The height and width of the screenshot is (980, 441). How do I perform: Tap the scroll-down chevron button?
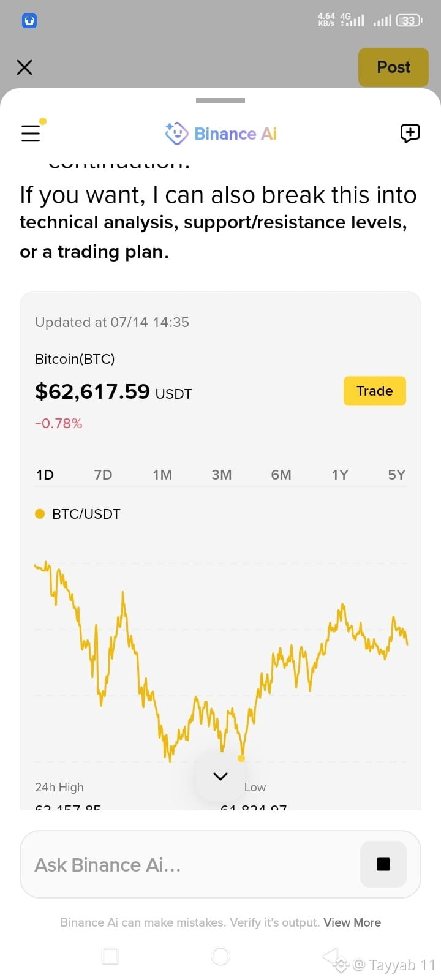220,777
